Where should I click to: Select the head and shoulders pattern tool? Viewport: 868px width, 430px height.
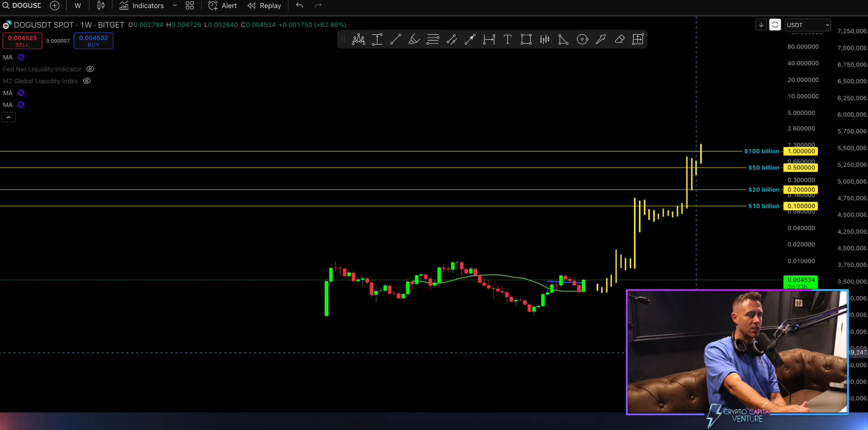358,39
